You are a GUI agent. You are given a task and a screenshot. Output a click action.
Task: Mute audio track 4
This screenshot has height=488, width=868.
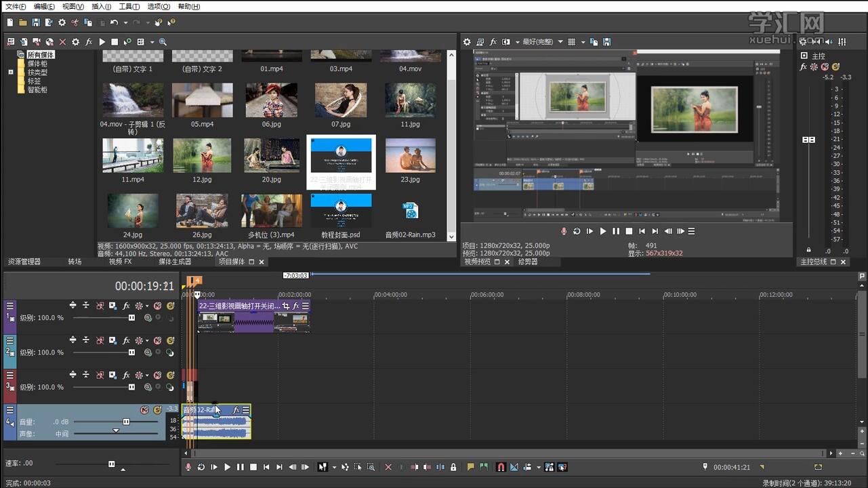click(144, 410)
